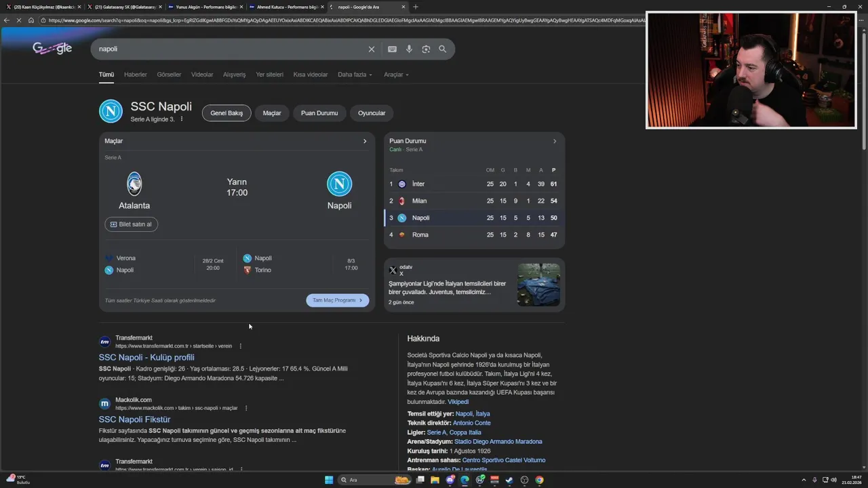
Task: Switch to the Yunus Akgün - Performans tab
Action: (206, 7)
